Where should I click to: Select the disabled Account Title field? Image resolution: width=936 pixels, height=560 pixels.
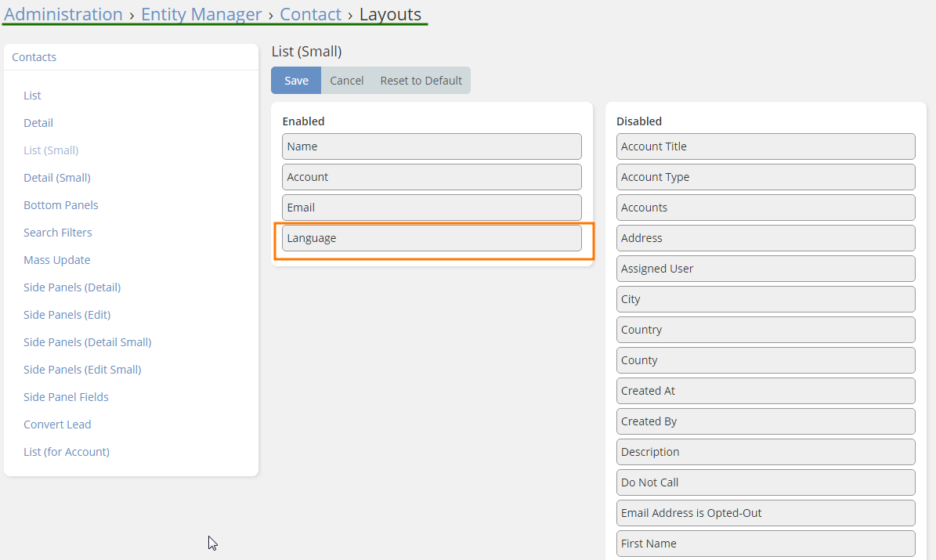765,146
